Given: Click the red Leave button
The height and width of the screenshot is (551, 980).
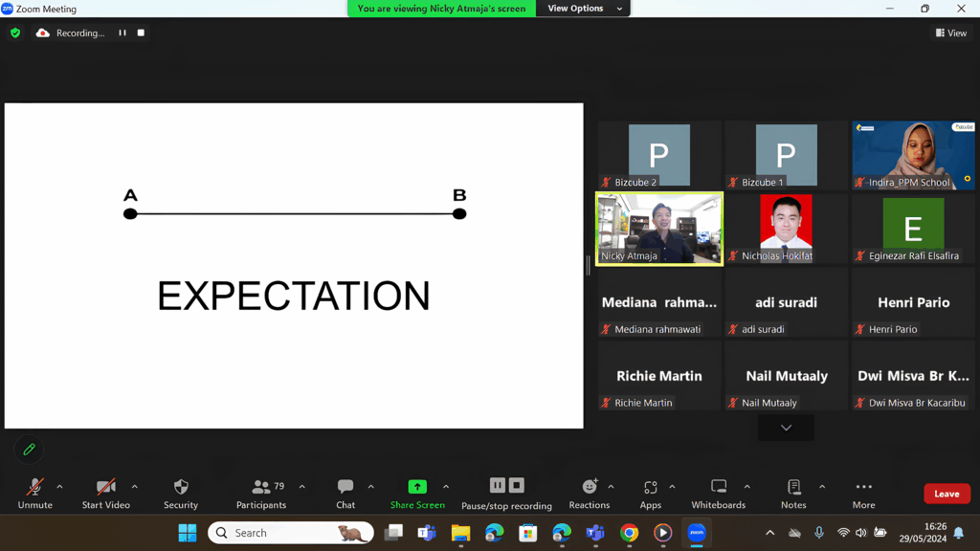Looking at the screenshot, I should [x=947, y=494].
